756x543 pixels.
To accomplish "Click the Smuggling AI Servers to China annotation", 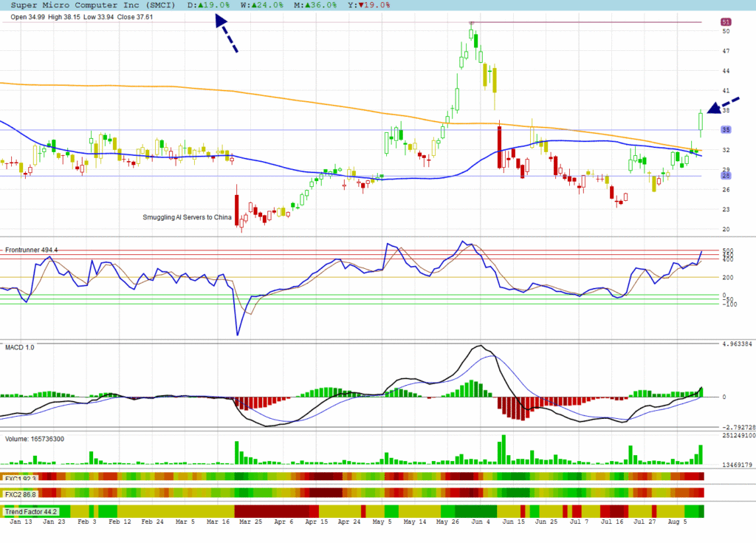I will tap(187, 217).
